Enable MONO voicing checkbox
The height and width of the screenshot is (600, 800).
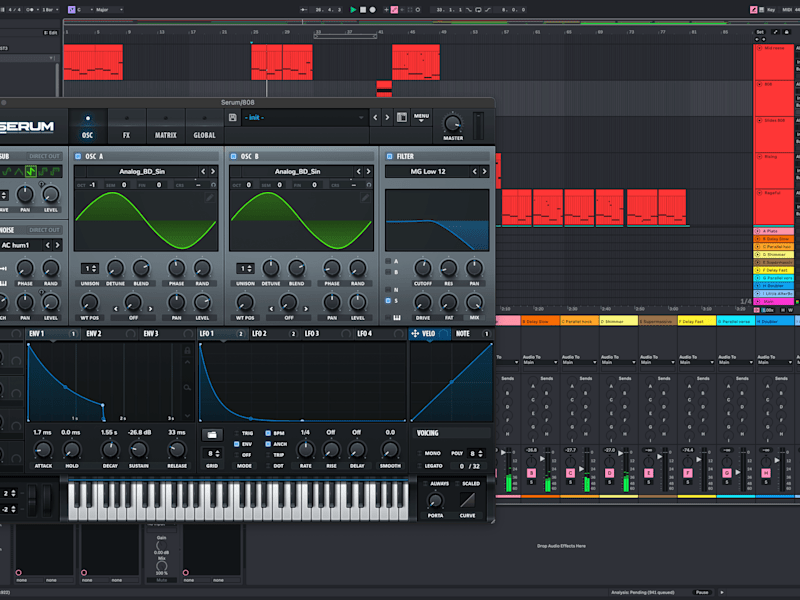pyautogui.click(x=420, y=453)
